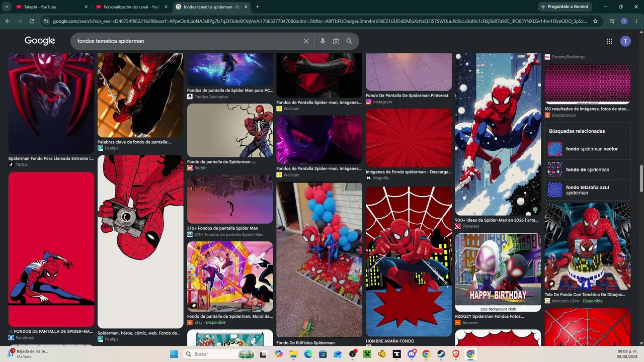The width and height of the screenshot is (644, 362).
Task: Switch to Personalización del canal tab
Action: pyautogui.click(x=132, y=7)
